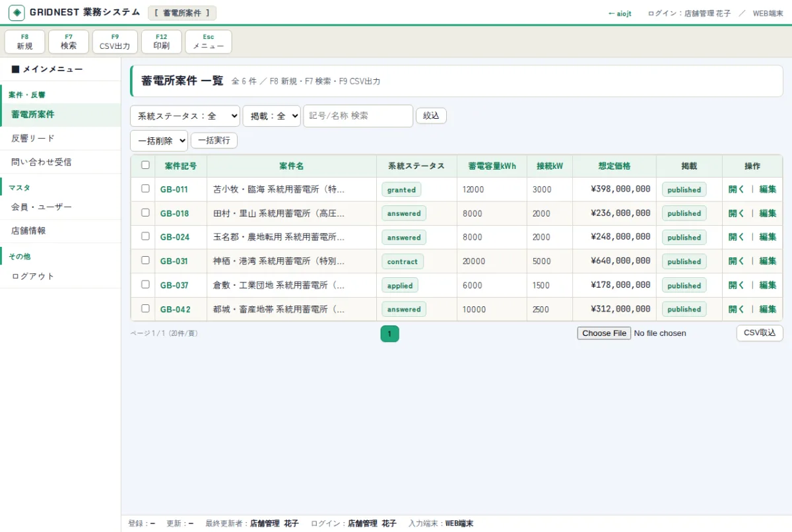The image size is (792, 532).
Task: Click the applied status badge for GB-037
Action: pyautogui.click(x=400, y=285)
